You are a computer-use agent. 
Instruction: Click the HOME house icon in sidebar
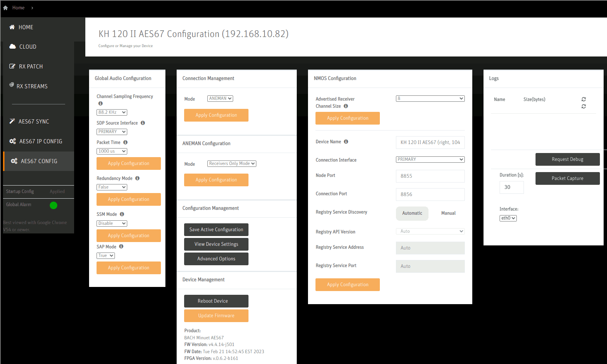(x=12, y=27)
